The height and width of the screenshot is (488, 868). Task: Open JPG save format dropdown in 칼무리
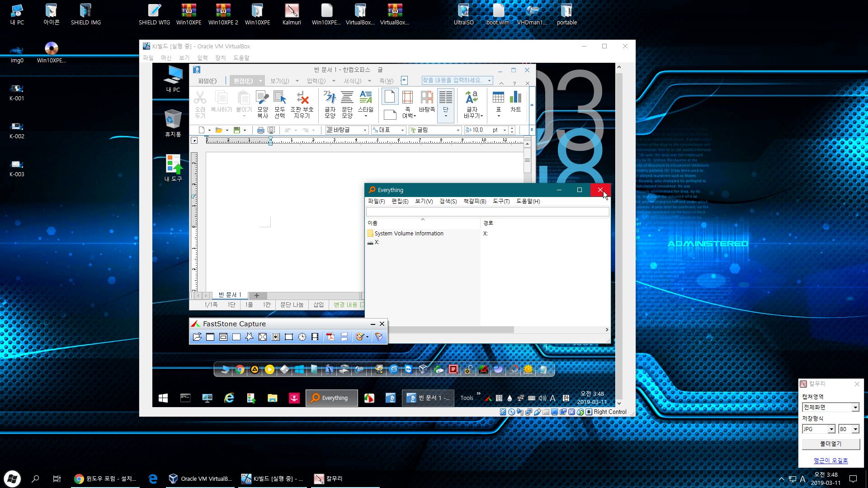[818, 429]
